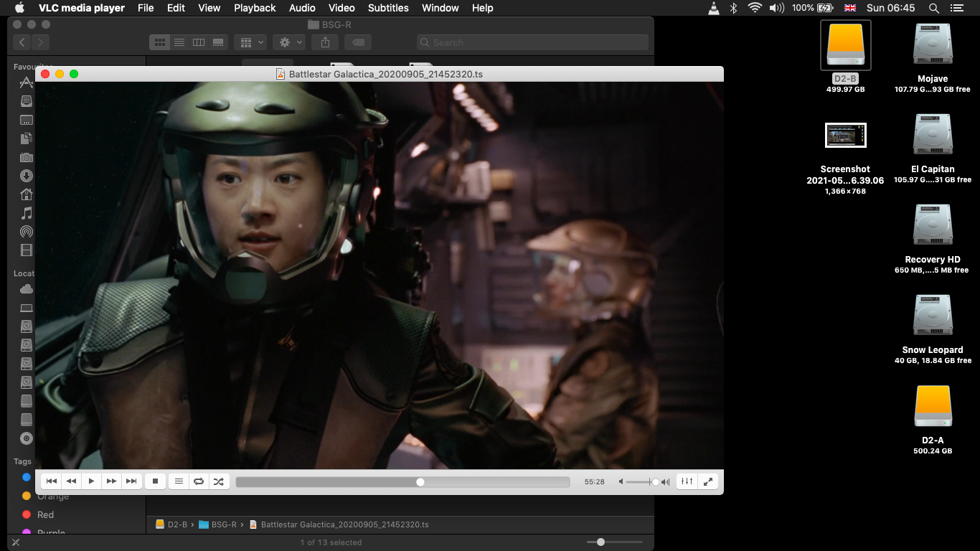Open the Audio menu
The image size is (980, 551).
click(302, 8)
